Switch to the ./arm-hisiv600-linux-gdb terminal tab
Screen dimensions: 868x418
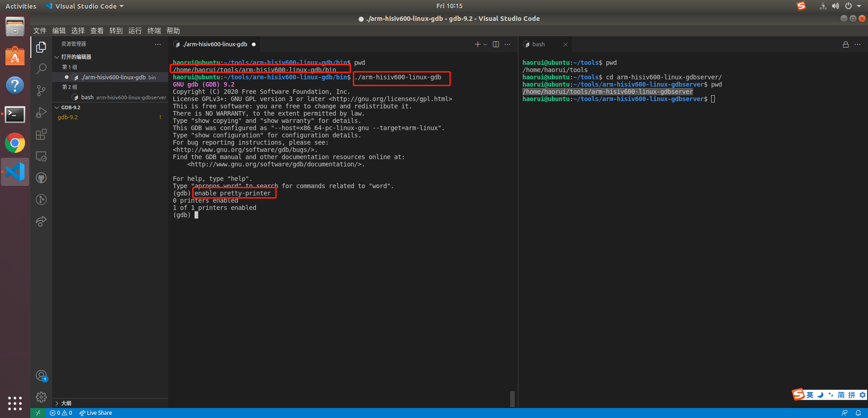pos(215,44)
